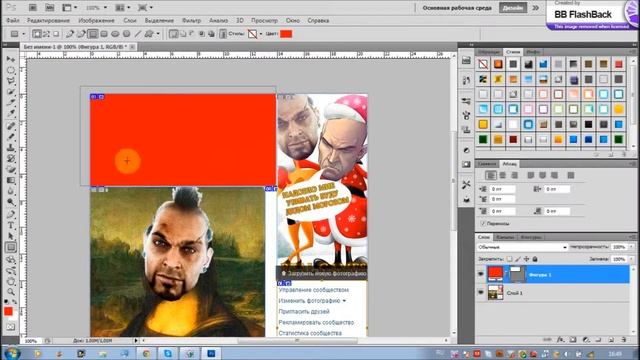Switch to the Контуры tab
This screenshot has width=640, height=360.
point(531,237)
